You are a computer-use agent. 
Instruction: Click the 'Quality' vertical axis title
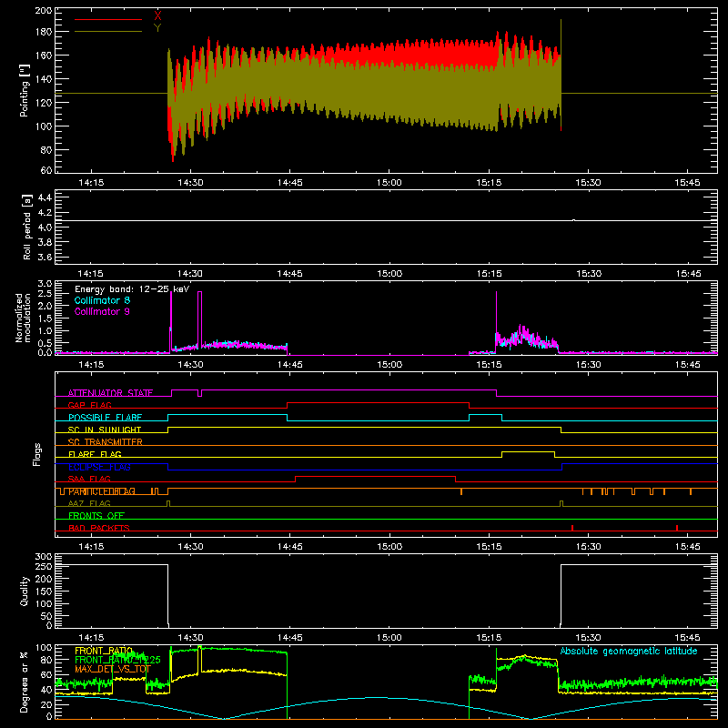point(25,591)
